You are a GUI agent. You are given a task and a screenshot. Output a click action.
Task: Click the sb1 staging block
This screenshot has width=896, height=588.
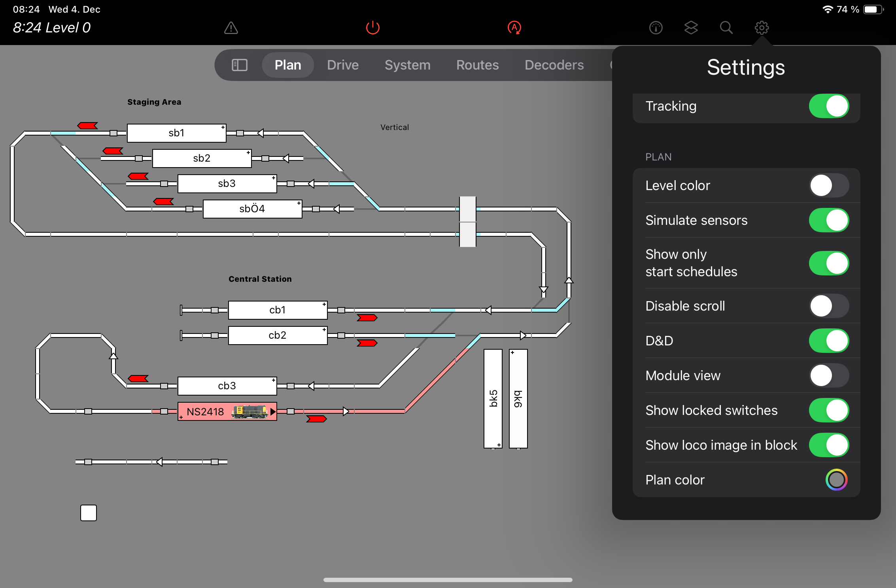[x=176, y=133]
